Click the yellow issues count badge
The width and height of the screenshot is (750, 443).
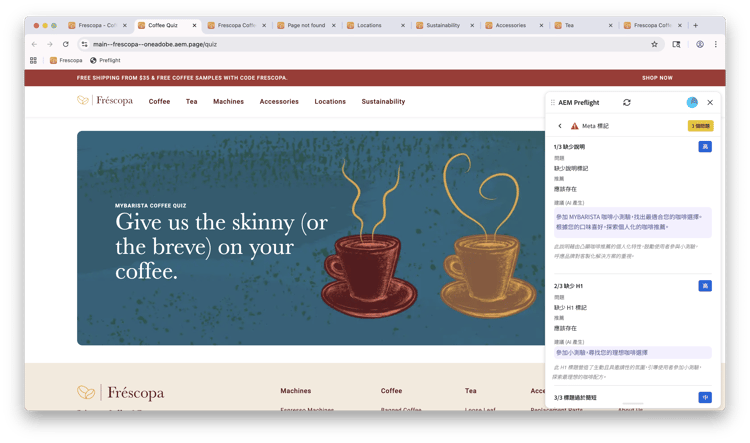tap(700, 126)
